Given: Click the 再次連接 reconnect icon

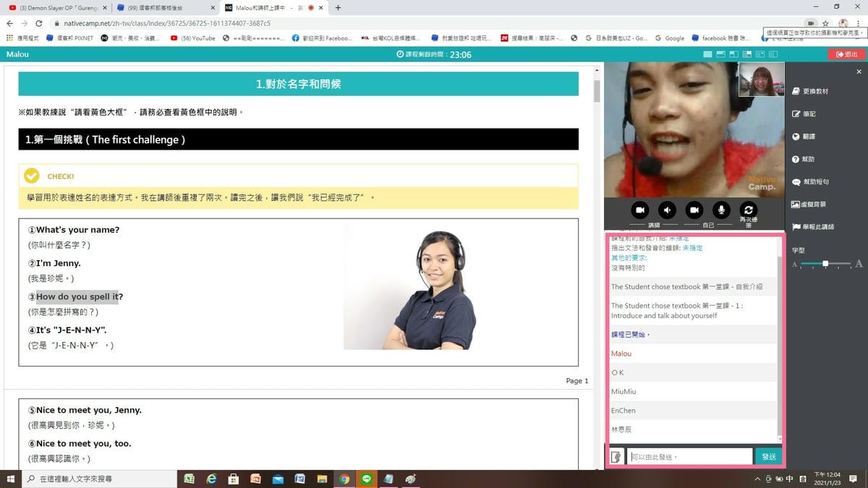Looking at the screenshot, I should tap(749, 210).
